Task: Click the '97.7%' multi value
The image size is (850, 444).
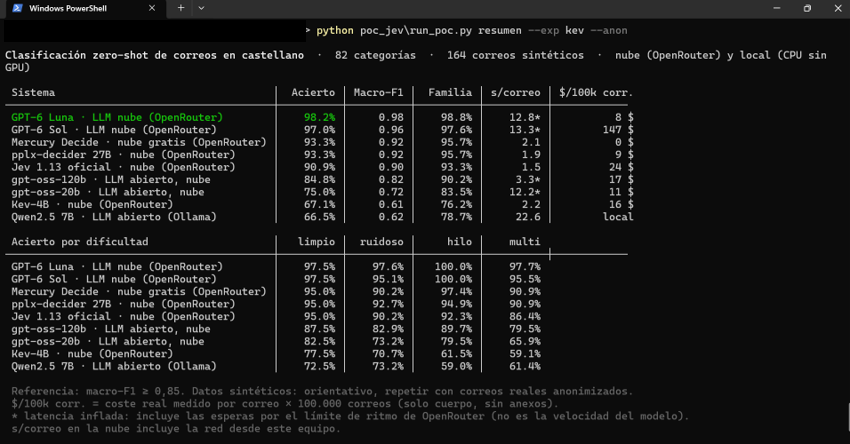Action: click(x=525, y=267)
